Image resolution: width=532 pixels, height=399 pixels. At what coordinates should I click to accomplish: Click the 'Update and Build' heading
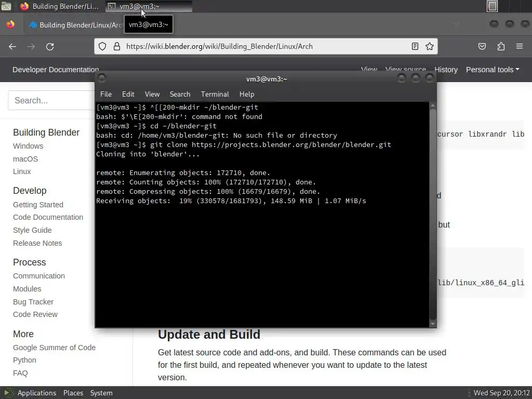[209, 335]
